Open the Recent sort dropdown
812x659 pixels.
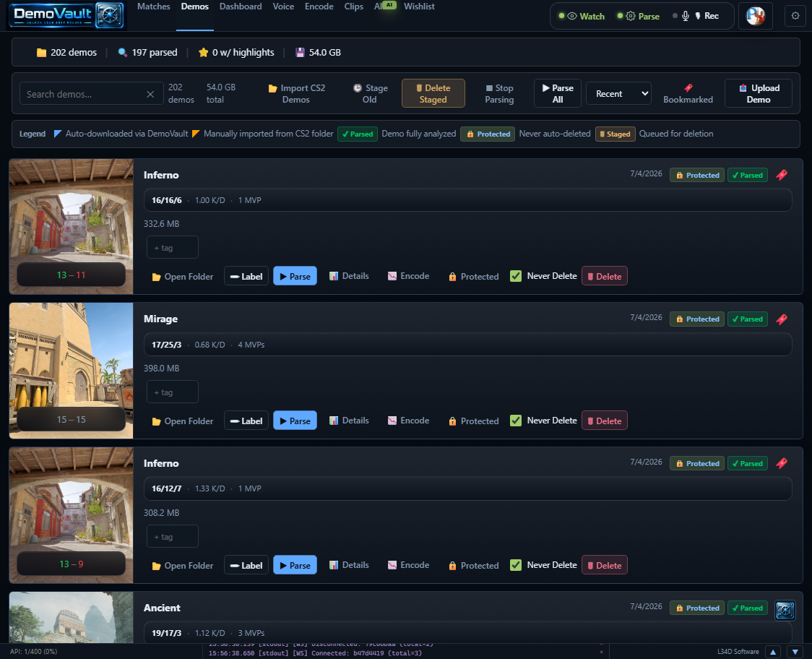[619, 94]
